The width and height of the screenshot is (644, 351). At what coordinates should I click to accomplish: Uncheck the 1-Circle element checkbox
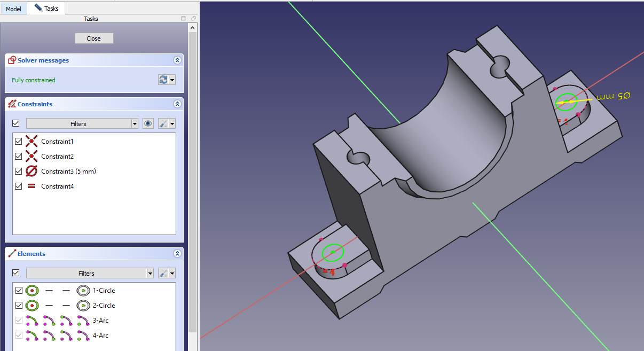19,291
